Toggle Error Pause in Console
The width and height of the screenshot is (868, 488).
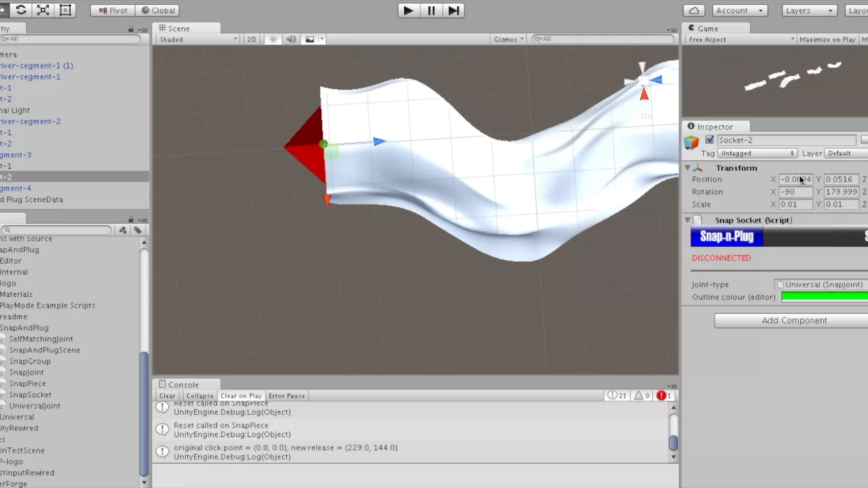coord(286,396)
